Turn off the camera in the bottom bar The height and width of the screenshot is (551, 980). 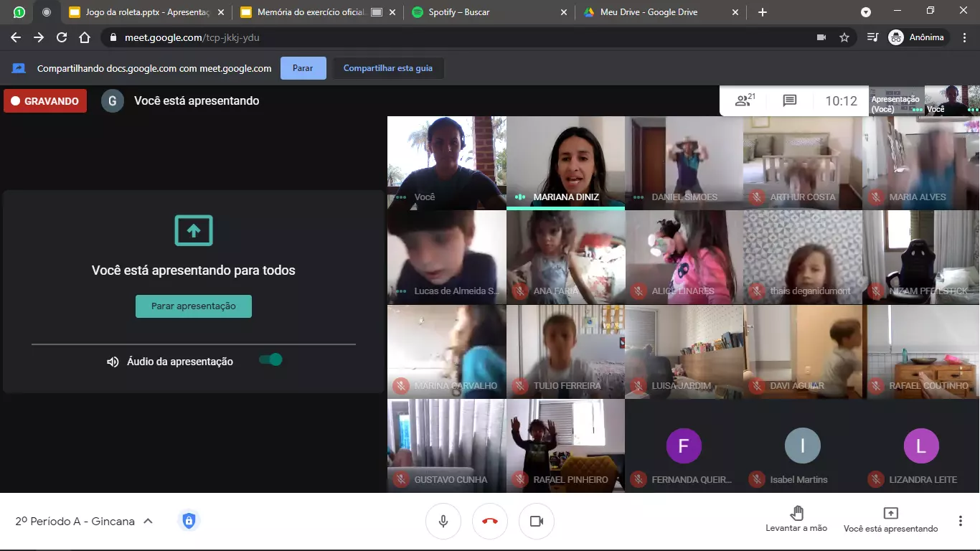point(537,522)
